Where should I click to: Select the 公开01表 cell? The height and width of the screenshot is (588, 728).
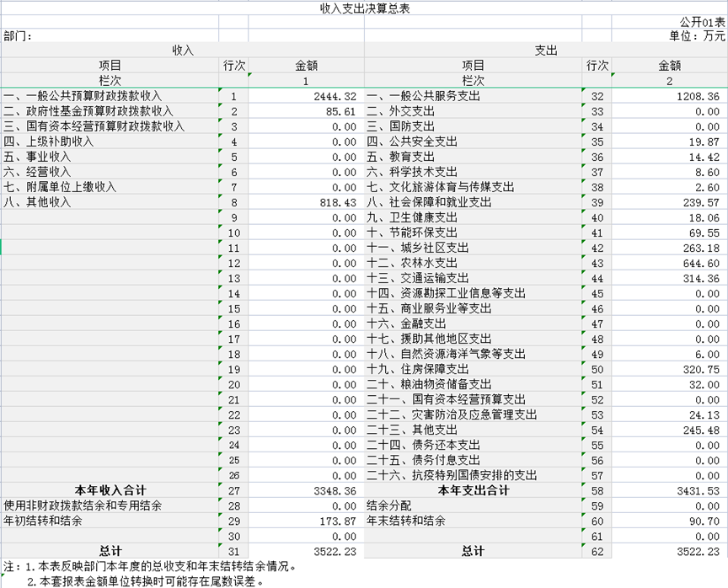(701, 22)
